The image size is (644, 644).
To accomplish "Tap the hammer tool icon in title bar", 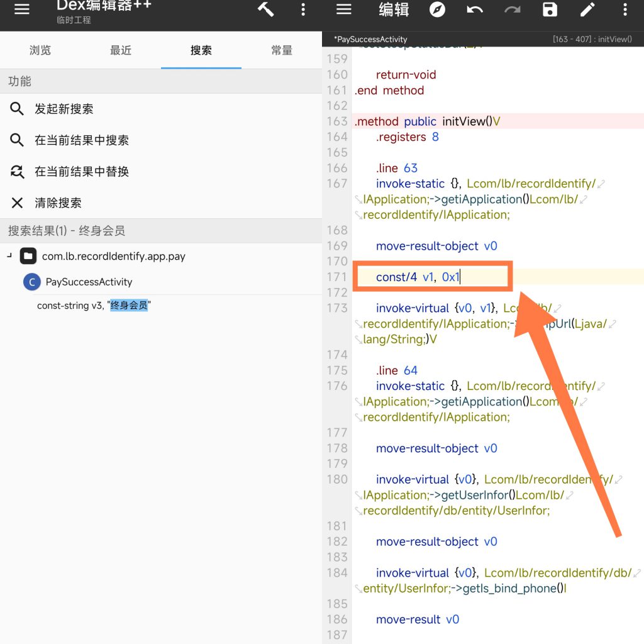I will pyautogui.click(x=265, y=9).
